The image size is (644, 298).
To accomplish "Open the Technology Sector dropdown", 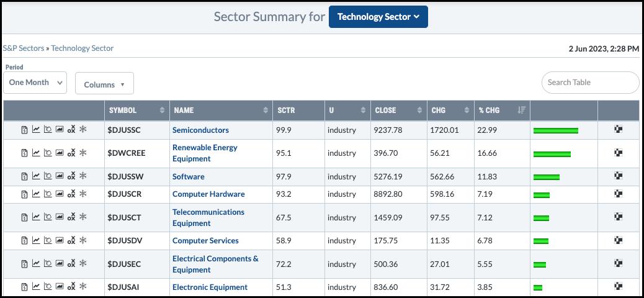I will click(378, 17).
